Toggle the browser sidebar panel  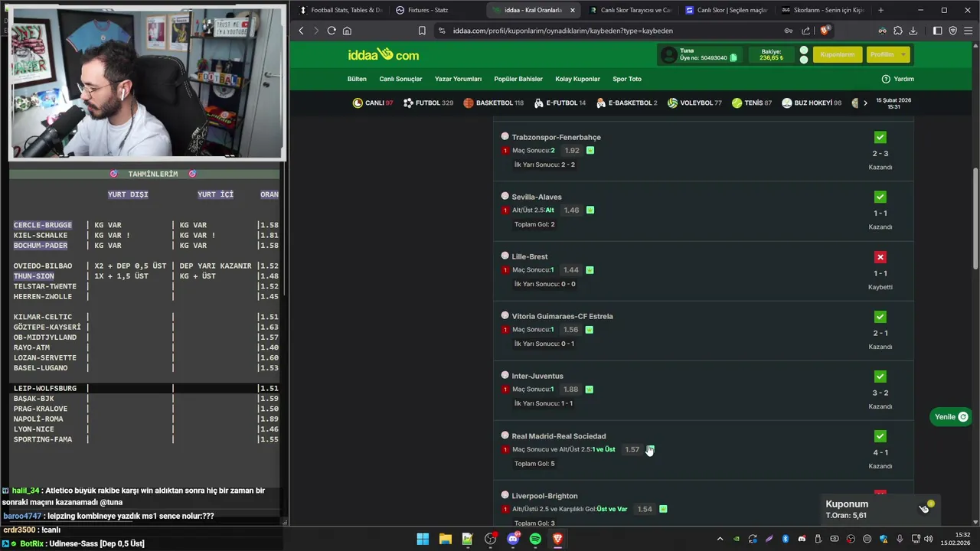(x=937, y=31)
